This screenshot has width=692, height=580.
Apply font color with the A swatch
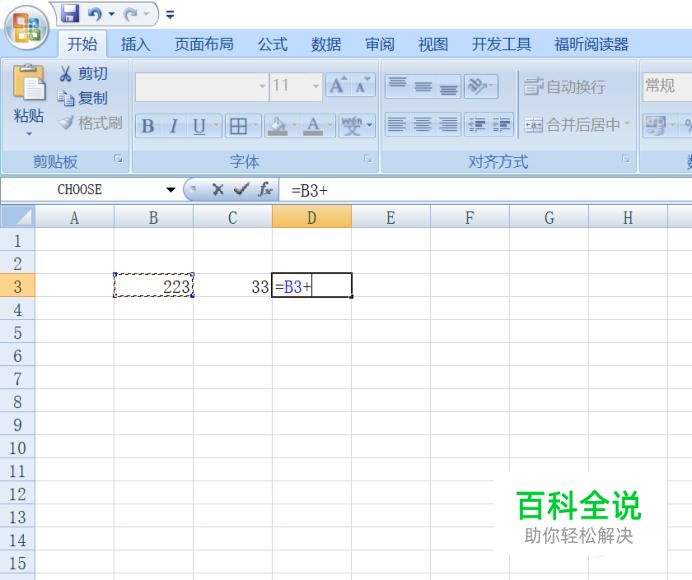coord(313,126)
